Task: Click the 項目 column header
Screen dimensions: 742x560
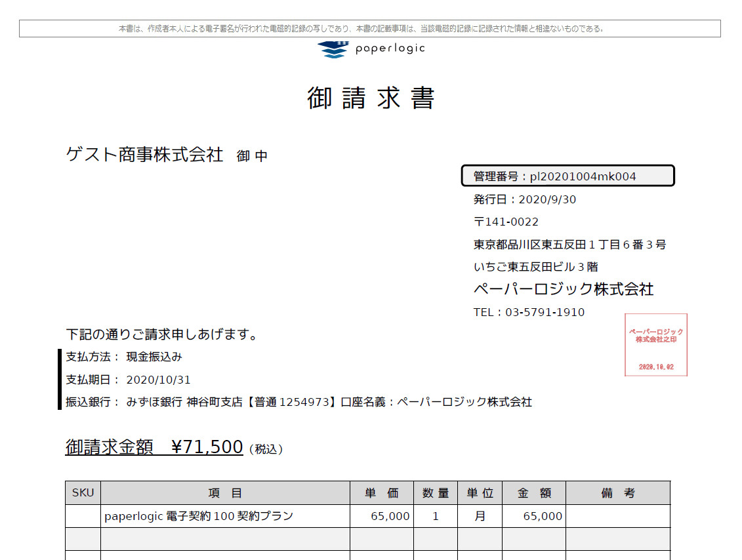Action: (225, 493)
